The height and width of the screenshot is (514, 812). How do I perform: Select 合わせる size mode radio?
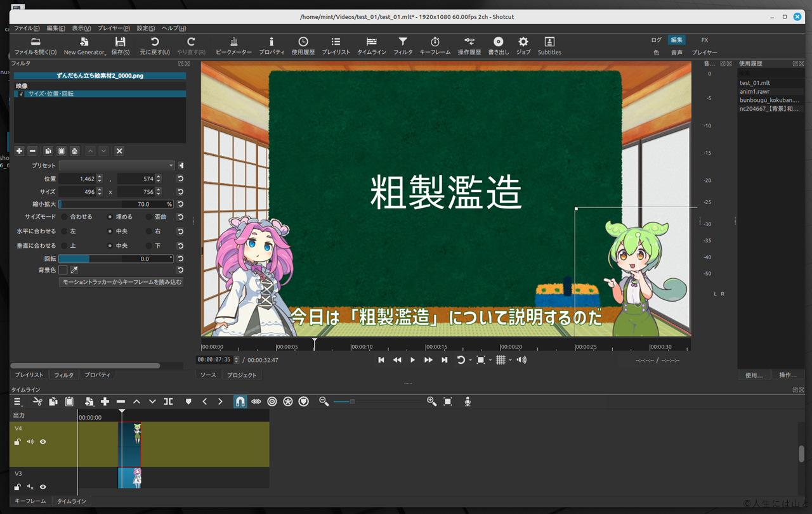65,217
